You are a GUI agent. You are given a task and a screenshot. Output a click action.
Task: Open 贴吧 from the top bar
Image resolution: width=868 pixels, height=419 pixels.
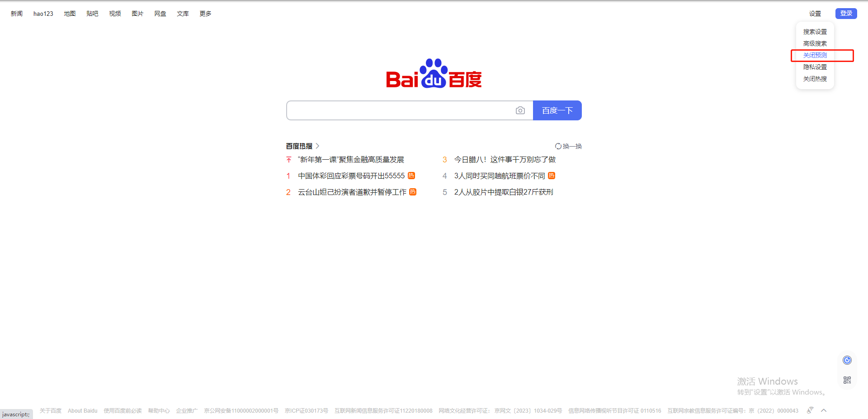pyautogui.click(x=93, y=14)
